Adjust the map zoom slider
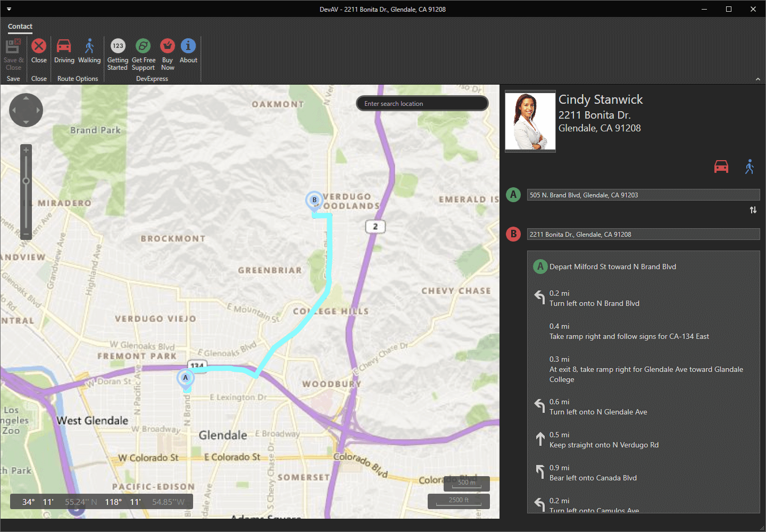The height and width of the screenshot is (532, 766). [26, 181]
